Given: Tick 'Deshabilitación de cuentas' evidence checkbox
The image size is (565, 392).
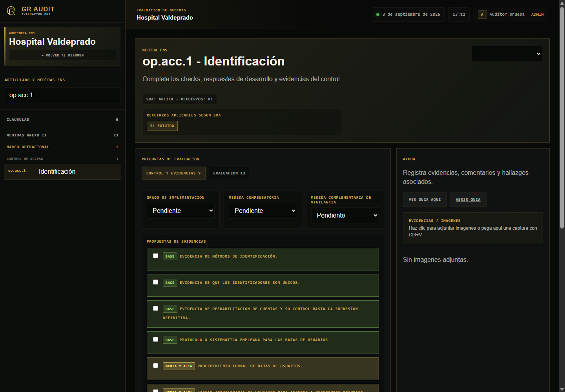Looking at the screenshot, I should click(155, 309).
